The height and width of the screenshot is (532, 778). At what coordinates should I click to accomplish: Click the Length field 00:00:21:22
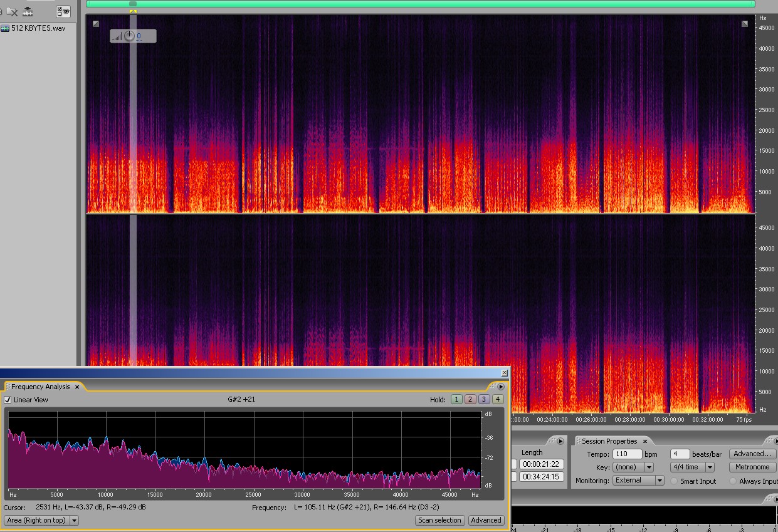pos(542,464)
